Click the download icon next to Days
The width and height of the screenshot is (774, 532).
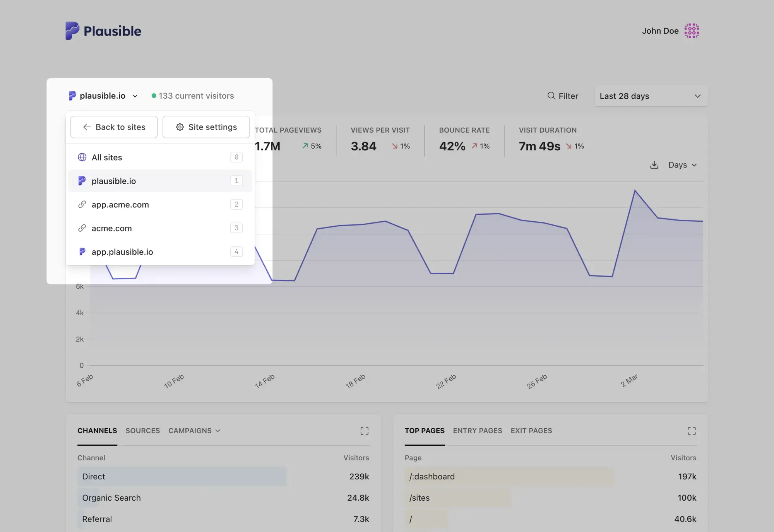[654, 164]
